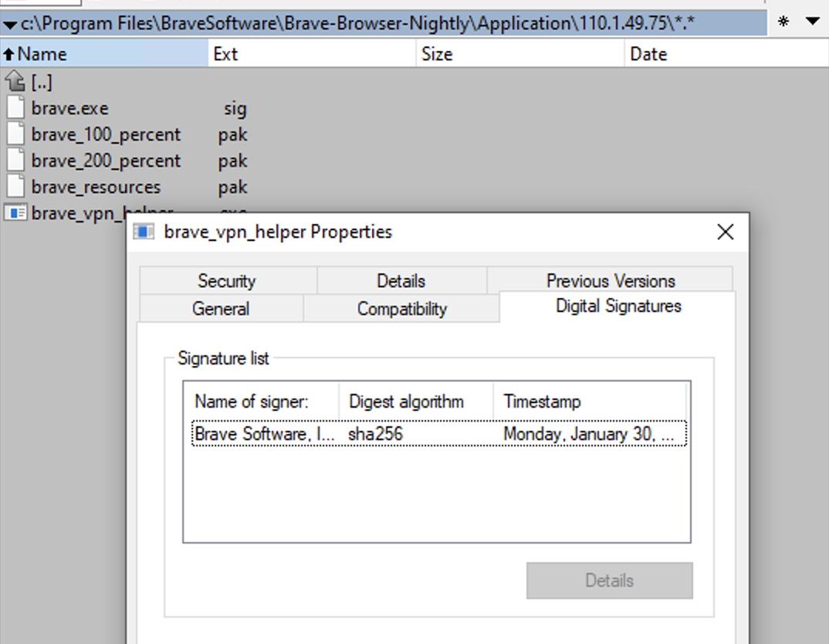The height and width of the screenshot is (644, 829).
Task: Click the signature Details button
Action: point(609,581)
